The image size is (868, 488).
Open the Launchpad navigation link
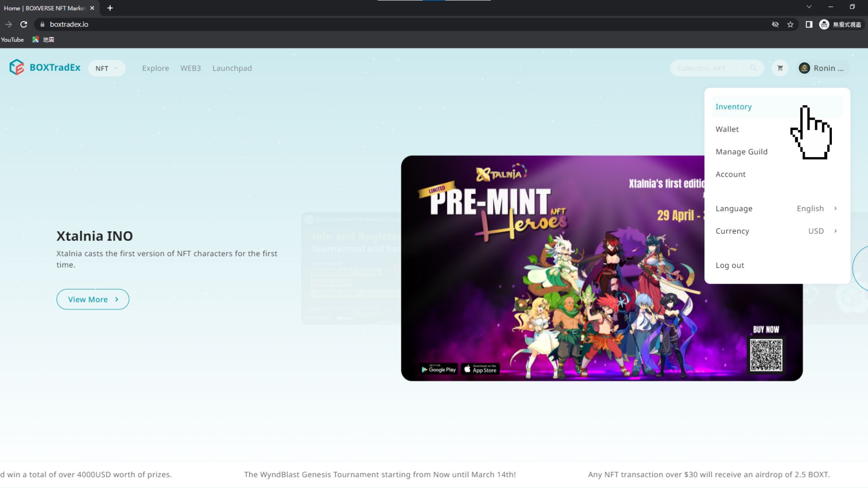click(x=232, y=68)
